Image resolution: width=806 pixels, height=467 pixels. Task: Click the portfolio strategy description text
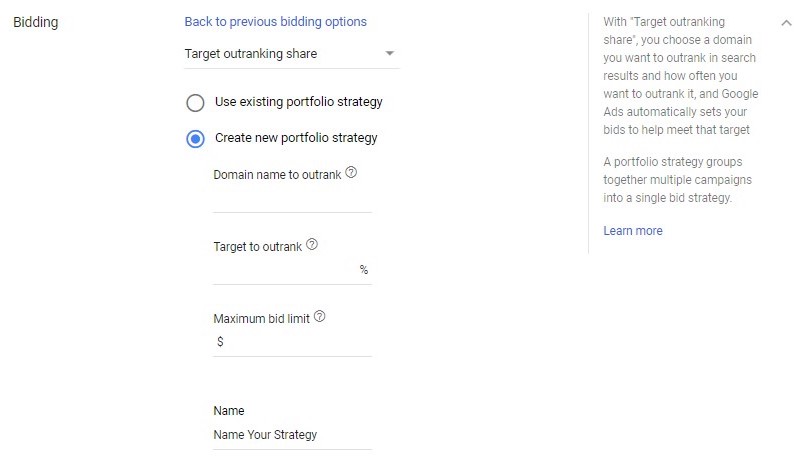pos(677,180)
